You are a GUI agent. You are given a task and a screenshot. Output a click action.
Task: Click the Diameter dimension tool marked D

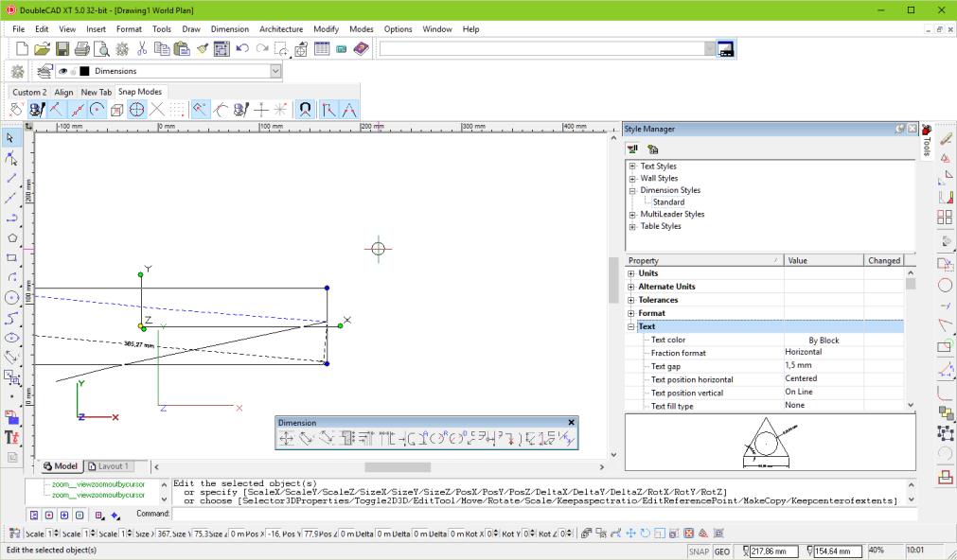pyautogui.click(x=459, y=438)
